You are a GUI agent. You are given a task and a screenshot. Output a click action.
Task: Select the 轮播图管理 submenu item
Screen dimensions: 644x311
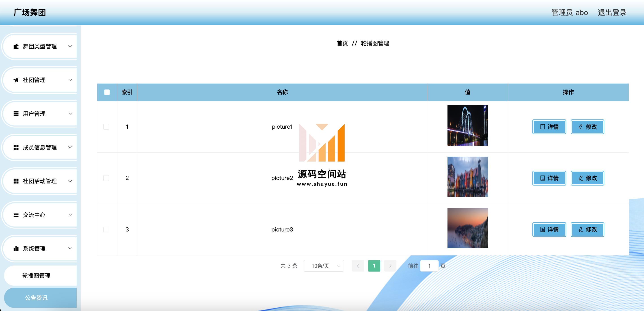[x=40, y=276]
